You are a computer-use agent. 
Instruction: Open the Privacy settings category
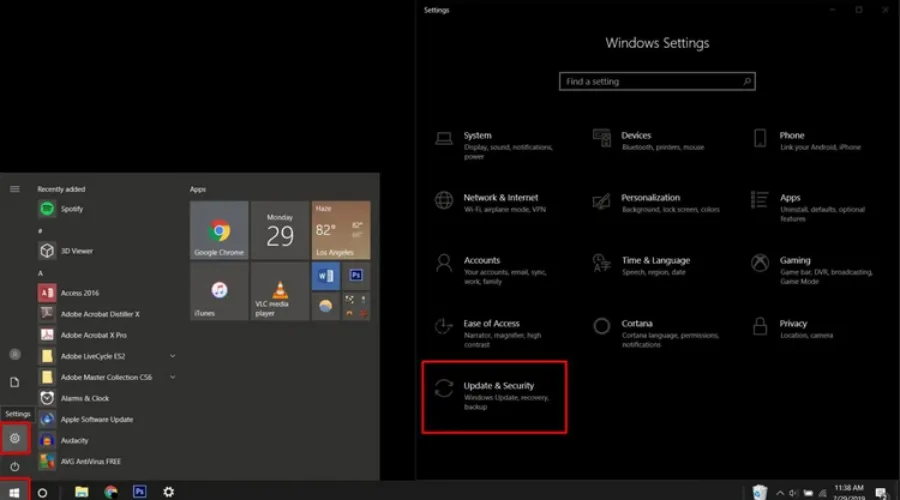pyautogui.click(x=792, y=328)
